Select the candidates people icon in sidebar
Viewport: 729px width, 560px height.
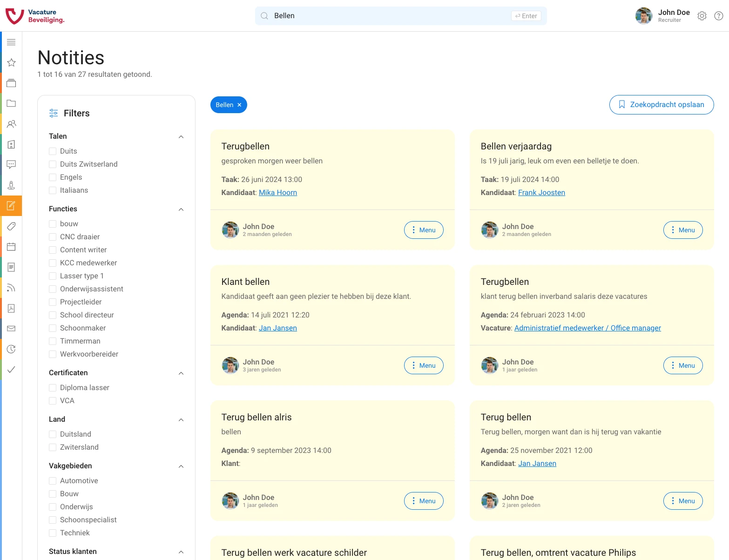pos(11,124)
